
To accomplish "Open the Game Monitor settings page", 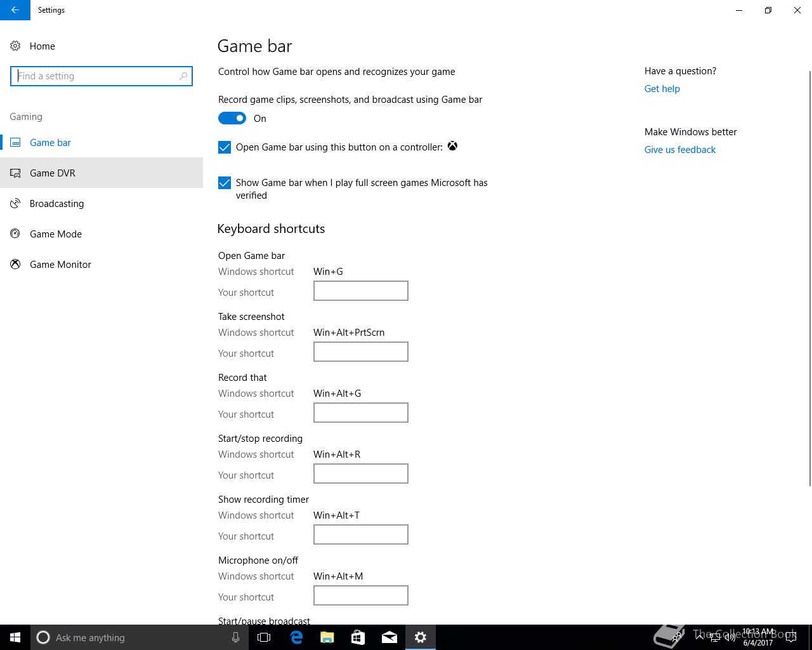I will [101, 264].
